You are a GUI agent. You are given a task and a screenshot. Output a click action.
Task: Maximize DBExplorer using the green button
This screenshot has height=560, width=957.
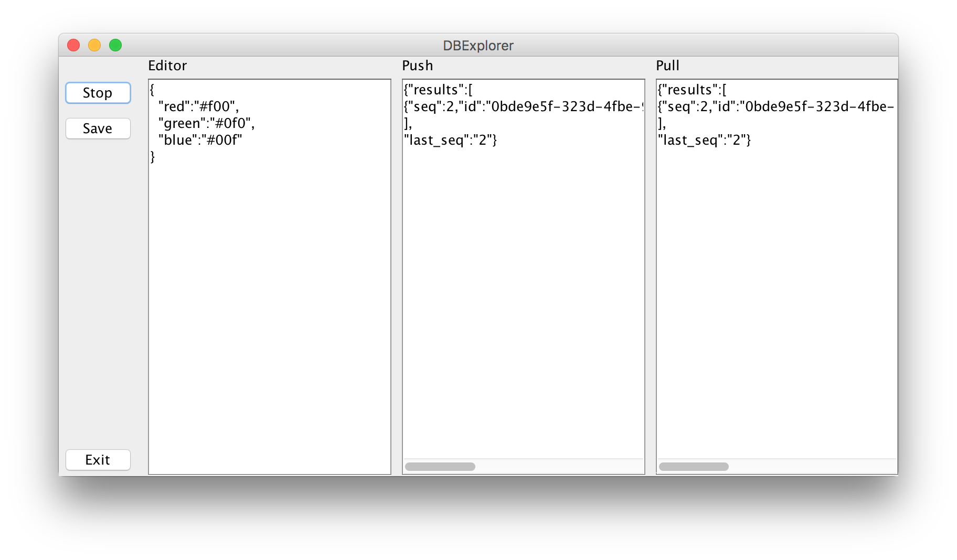115,45
